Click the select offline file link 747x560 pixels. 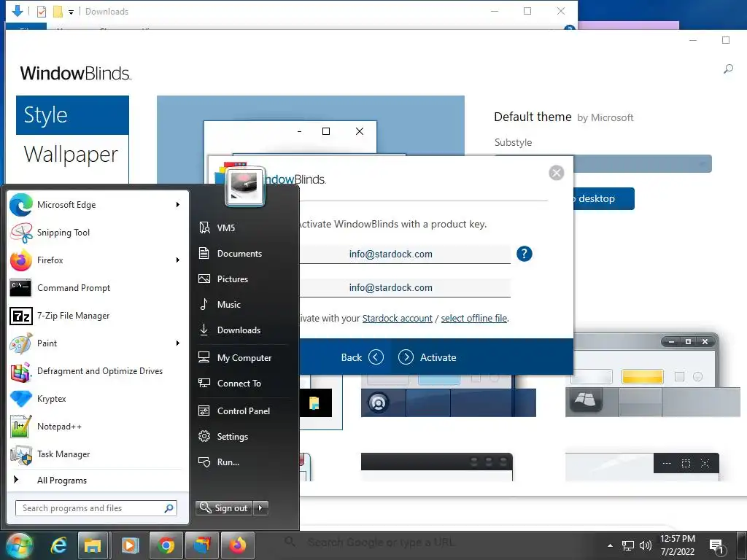click(473, 318)
